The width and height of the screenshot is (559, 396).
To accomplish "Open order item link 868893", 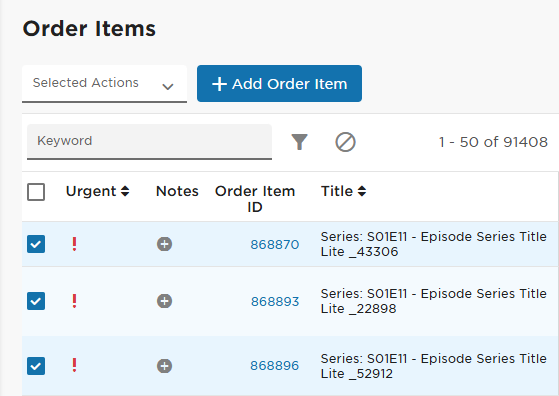I will (275, 302).
